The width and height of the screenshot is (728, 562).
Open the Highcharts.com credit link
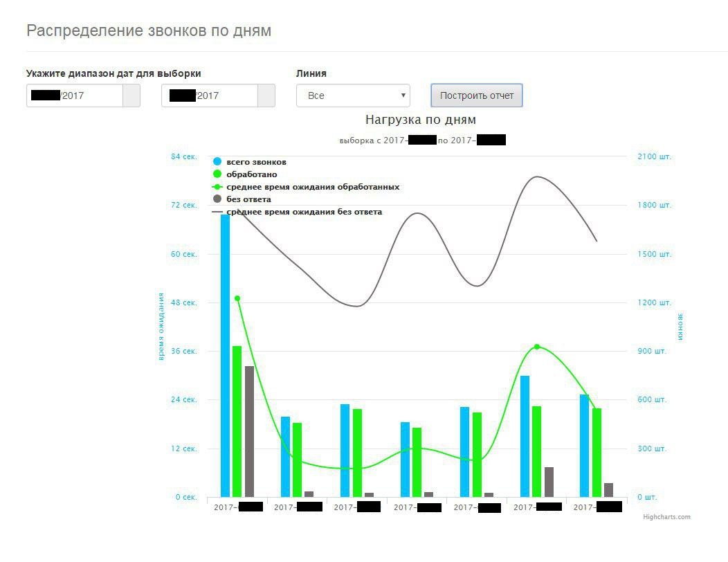(x=666, y=516)
